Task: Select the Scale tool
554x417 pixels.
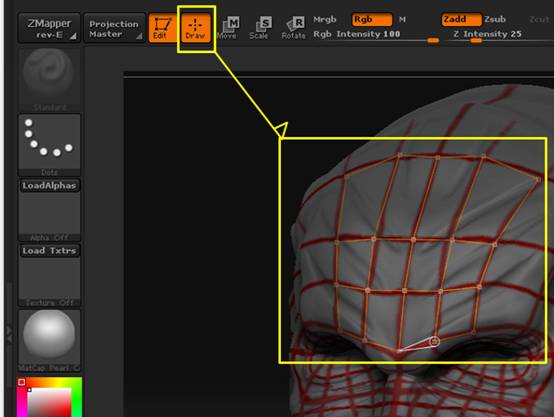Action: coord(260,28)
